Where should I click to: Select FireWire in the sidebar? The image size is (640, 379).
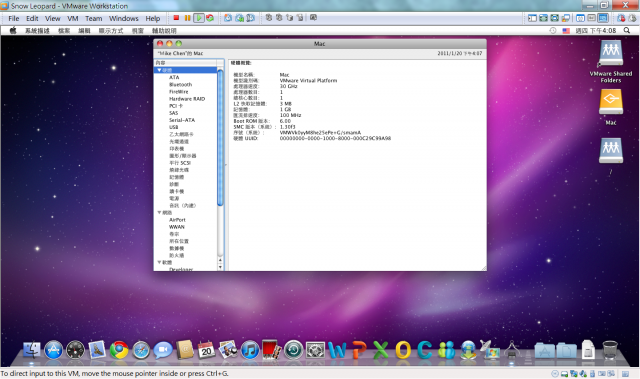179,92
